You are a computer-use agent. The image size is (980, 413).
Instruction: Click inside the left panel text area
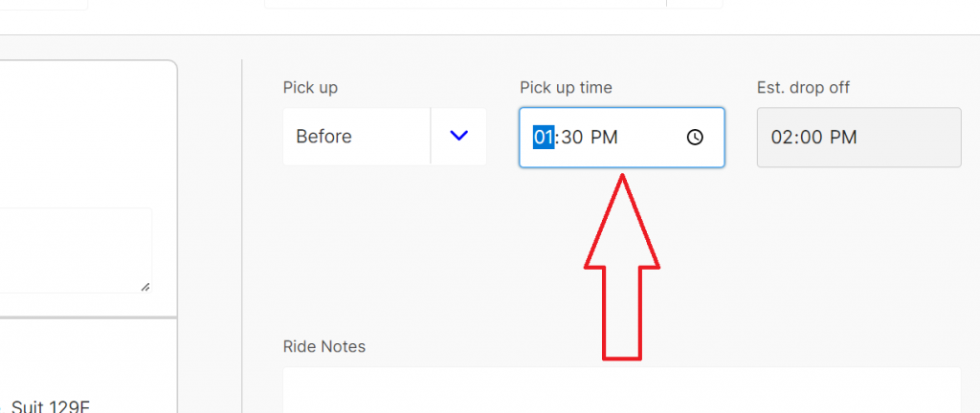(x=75, y=250)
